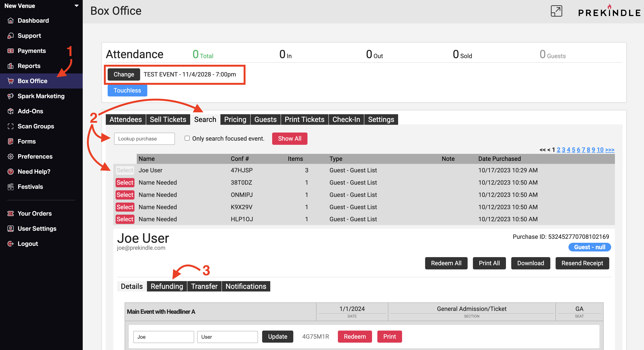This screenshot has height=350, width=644.
Task: Enable Only search focused event checkbox
Action: pos(187,138)
